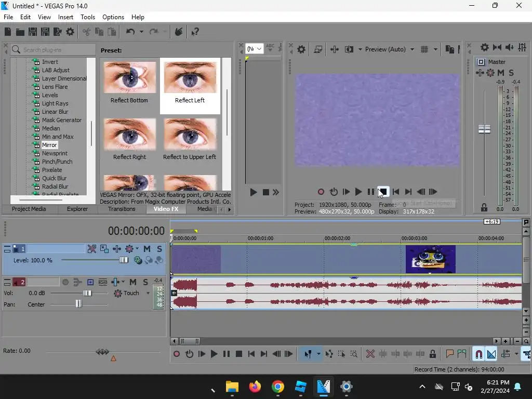Image resolution: width=532 pixels, height=399 pixels.
Task: Open the File menu
Action: click(8, 17)
